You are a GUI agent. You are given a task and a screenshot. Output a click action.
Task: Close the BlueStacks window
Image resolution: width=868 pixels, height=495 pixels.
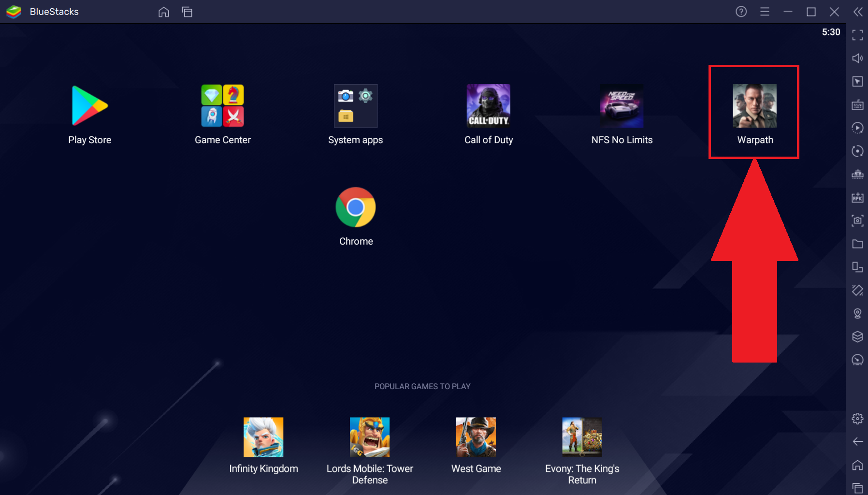834,12
